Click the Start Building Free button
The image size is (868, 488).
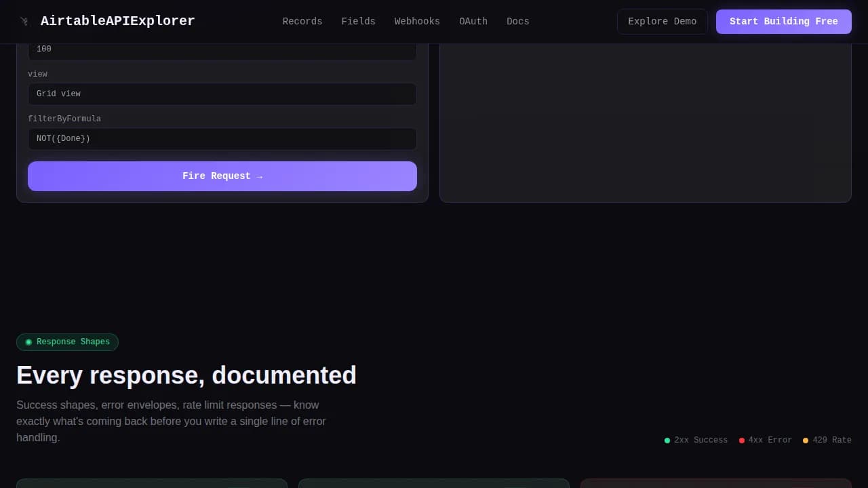(x=783, y=21)
